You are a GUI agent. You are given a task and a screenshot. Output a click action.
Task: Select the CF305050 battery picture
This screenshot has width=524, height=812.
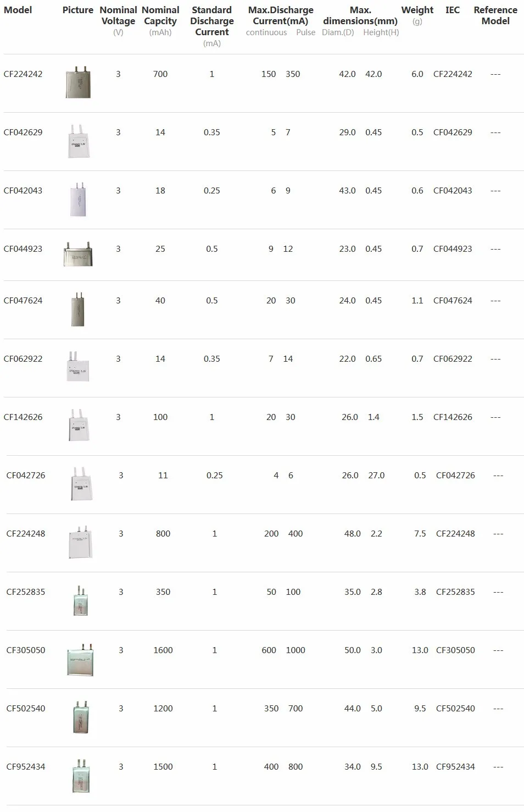click(80, 659)
